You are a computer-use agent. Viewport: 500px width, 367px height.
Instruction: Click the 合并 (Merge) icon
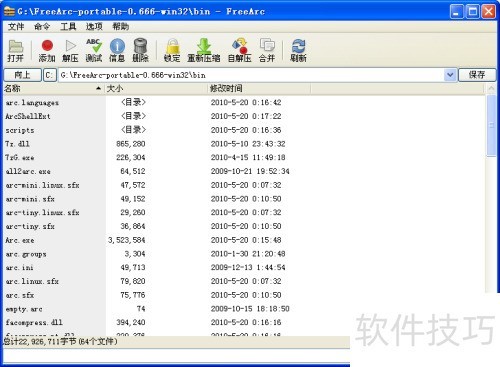pyautogui.click(x=267, y=50)
